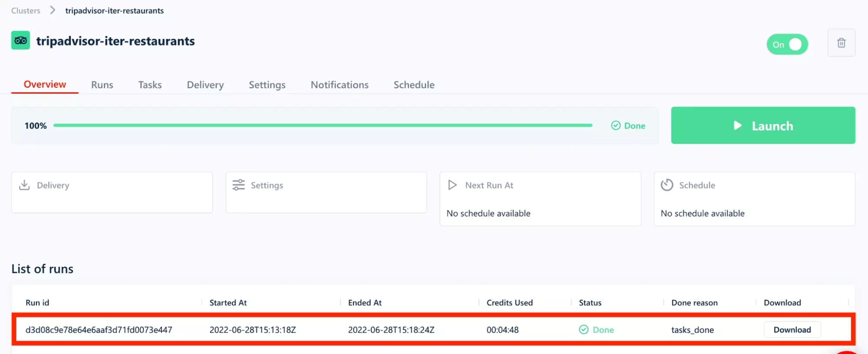The image size is (868, 354).
Task: Click the Delivery card download icon
Action: click(24, 185)
